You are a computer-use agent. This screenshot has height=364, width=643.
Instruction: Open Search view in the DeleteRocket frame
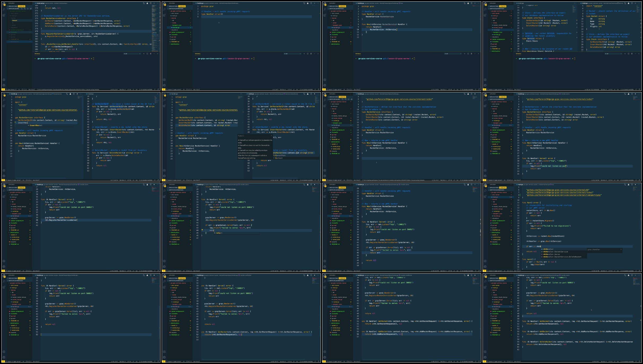pyautogui.click(x=485, y=281)
